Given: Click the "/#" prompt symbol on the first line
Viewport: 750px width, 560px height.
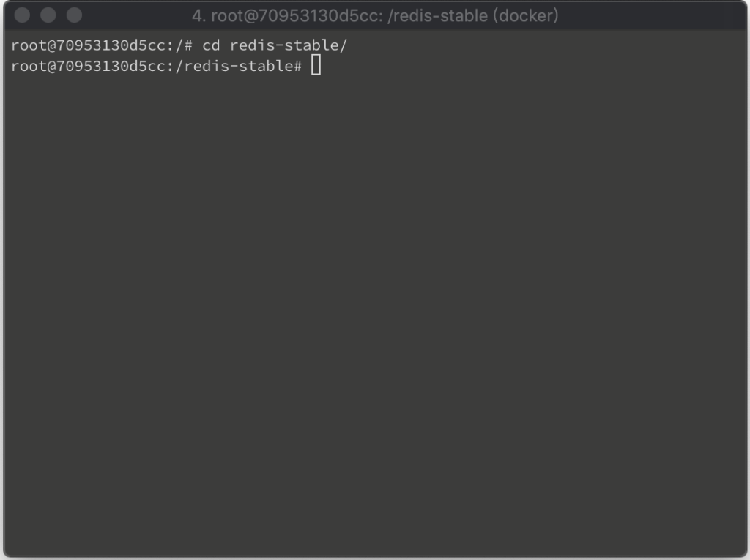Looking at the screenshot, I should (184, 45).
